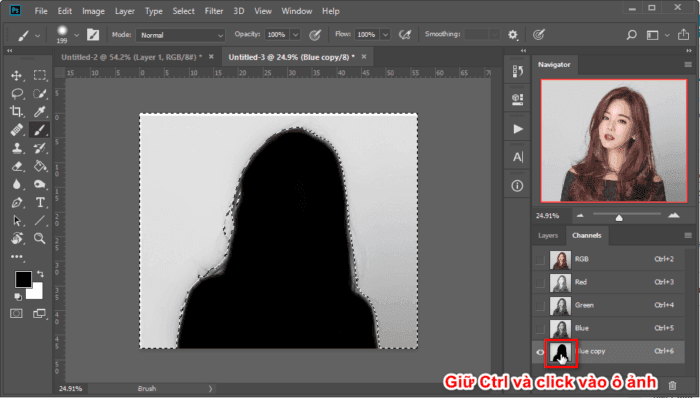The image size is (700, 398).
Task: Click the black foreground color swatch
Action: click(22, 279)
